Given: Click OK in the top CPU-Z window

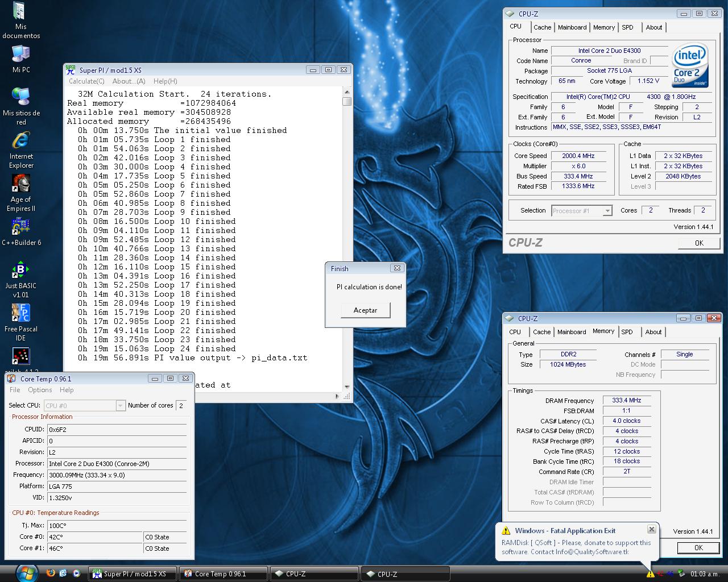Looking at the screenshot, I should (x=699, y=243).
